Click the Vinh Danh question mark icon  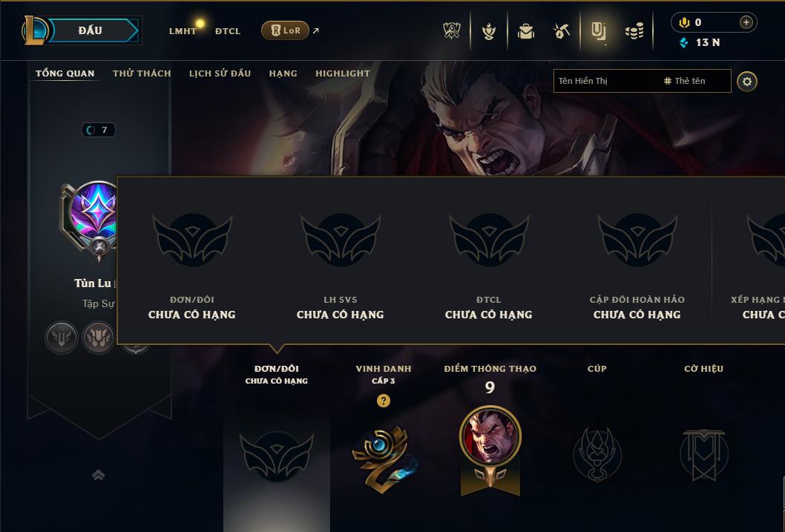pyautogui.click(x=384, y=401)
